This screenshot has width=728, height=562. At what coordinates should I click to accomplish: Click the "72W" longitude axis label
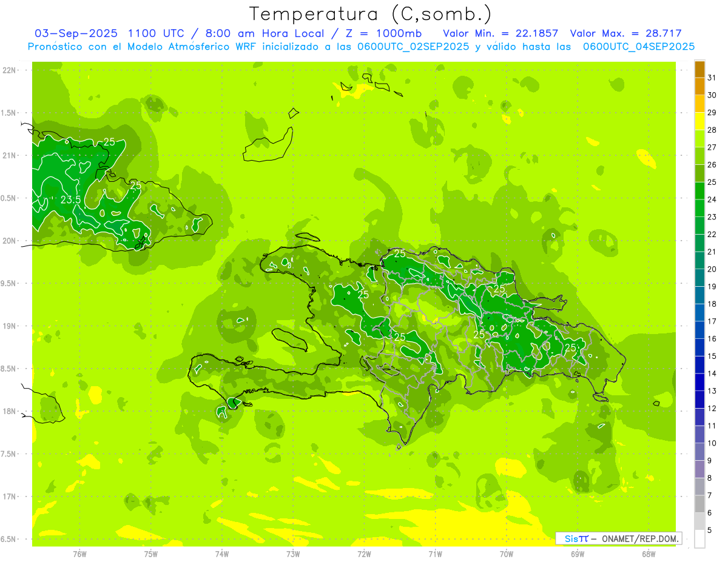tap(364, 554)
